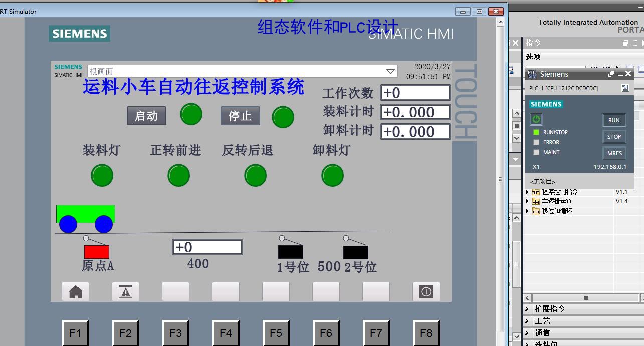Viewport: 644px width, 346px height.
Task: Click the 卸料灯 green indicator lamp
Action: point(332,176)
